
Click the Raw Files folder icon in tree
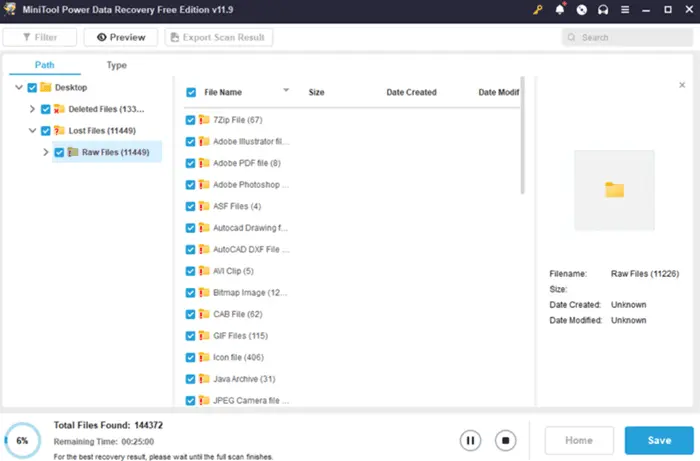73,152
